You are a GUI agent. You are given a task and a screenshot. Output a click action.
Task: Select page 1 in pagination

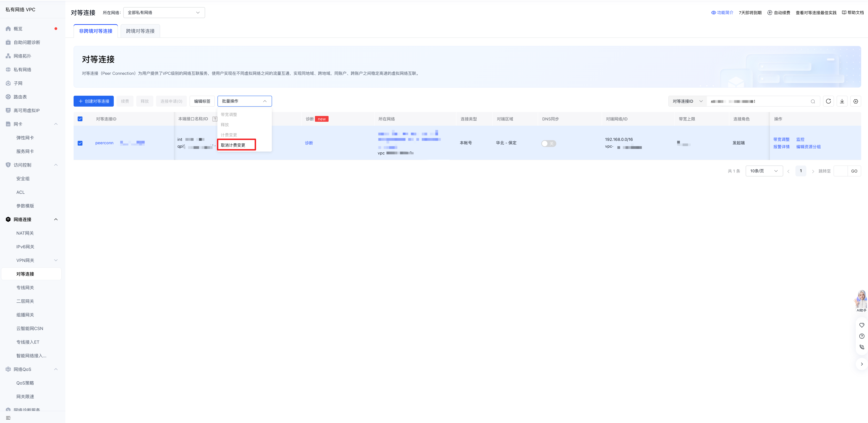click(x=801, y=171)
